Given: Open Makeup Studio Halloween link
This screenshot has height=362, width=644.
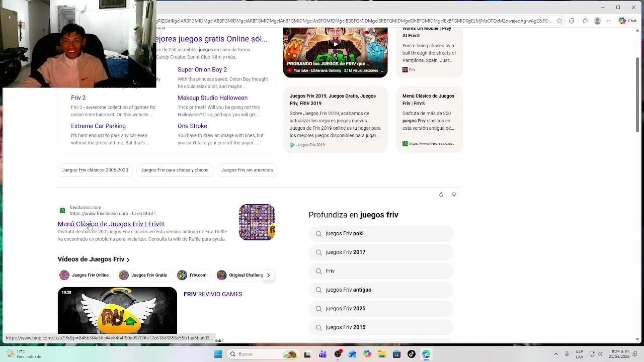Looking at the screenshot, I should point(212,98).
